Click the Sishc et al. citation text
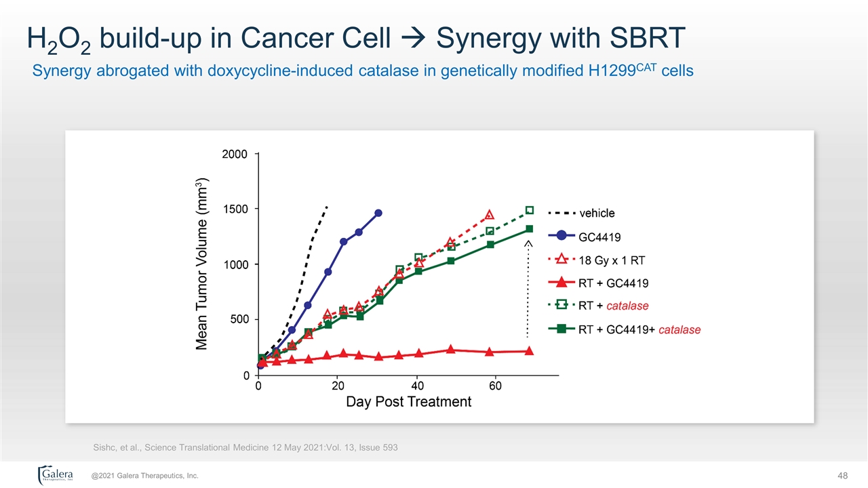Image resolution: width=868 pixels, height=488 pixels. tap(245, 447)
